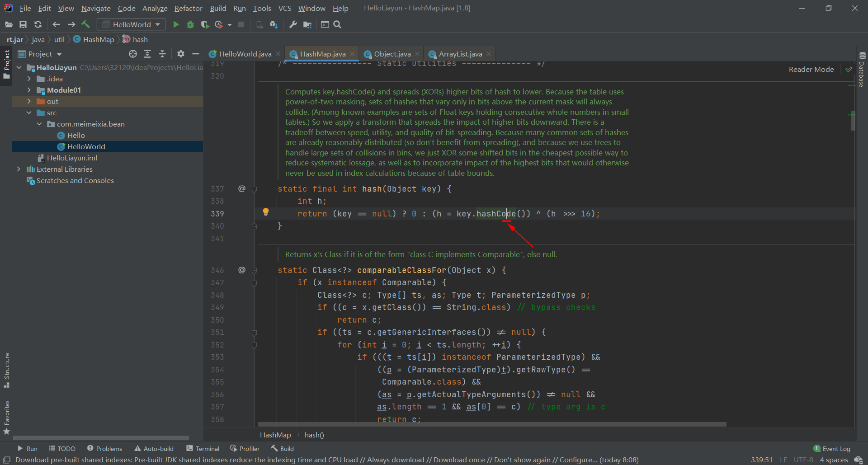Expand the .idea folder
Viewport: 868px width, 465px height.
click(x=29, y=79)
